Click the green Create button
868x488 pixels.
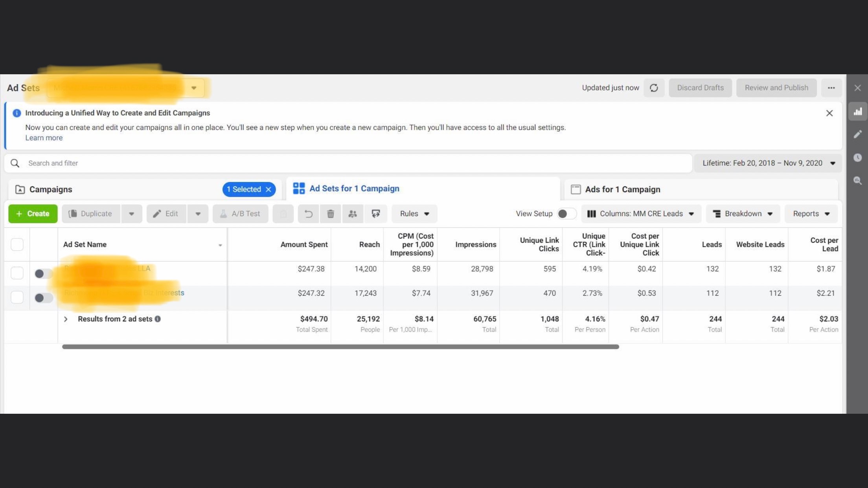(x=33, y=214)
